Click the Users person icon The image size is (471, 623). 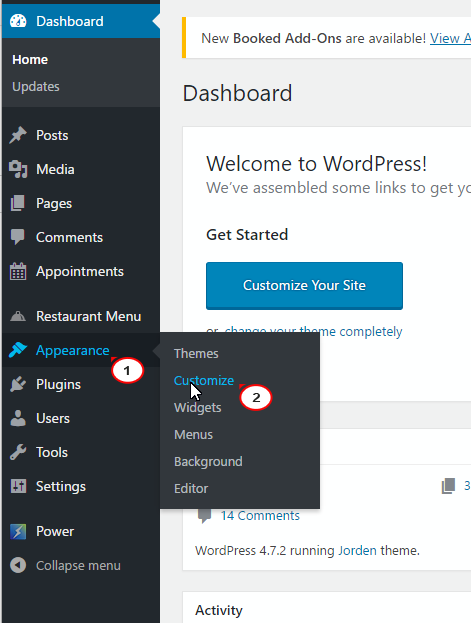[18, 418]
